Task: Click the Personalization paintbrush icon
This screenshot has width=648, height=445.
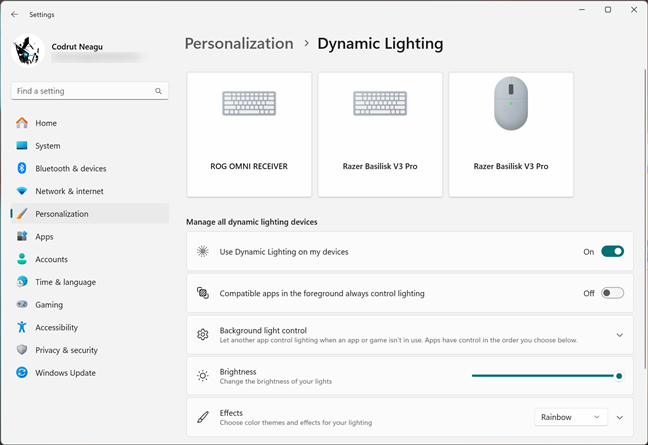Action: (22, 214)
